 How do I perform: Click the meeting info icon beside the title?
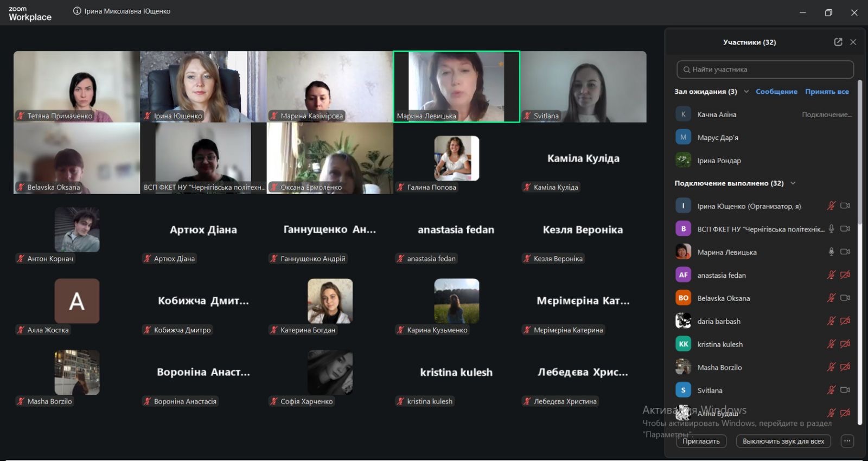coord(77,11)
